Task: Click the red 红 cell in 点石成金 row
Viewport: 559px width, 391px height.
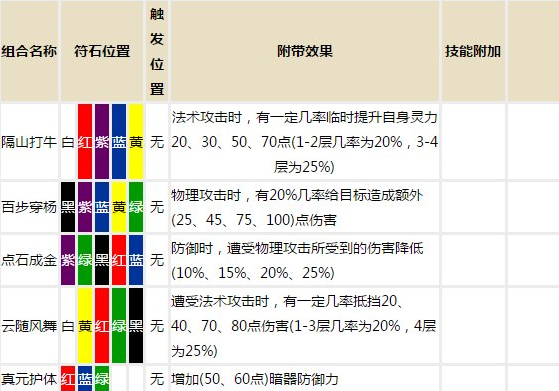Action: click(x=119, y=260)
